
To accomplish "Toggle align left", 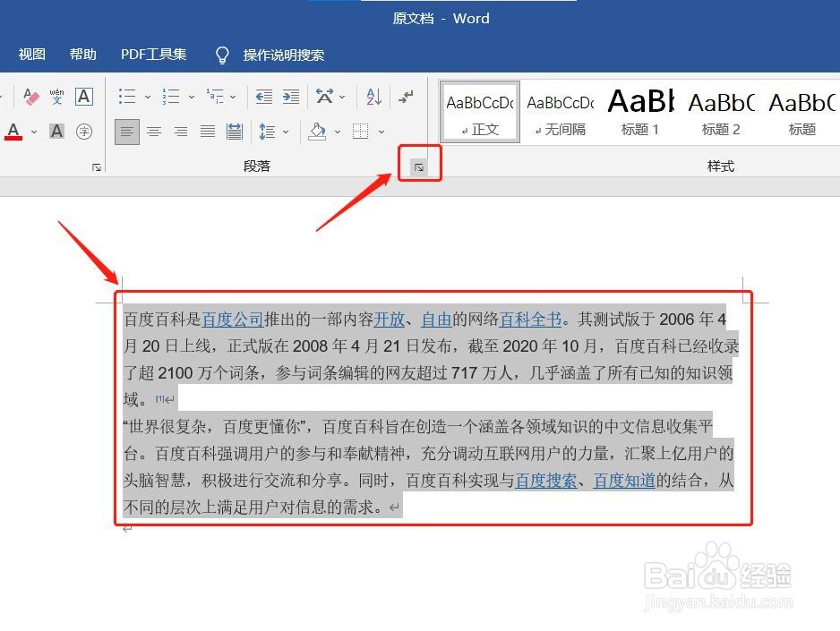I will pos(127,132).
